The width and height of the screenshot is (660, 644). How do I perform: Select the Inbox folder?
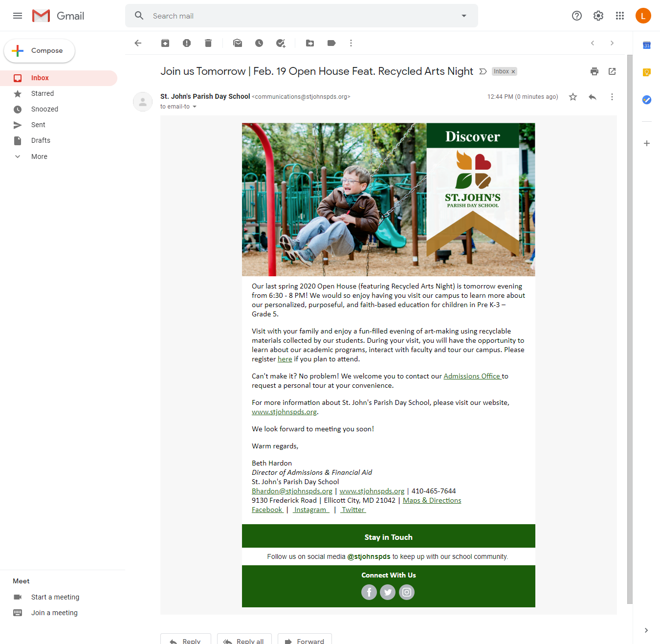[x=59, y=78]
